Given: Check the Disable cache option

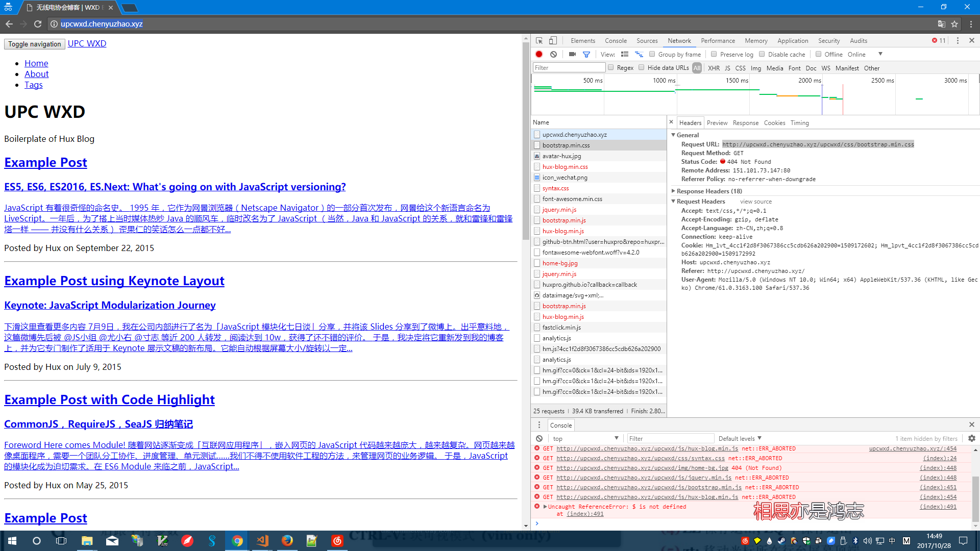Looking at the screenshot, I should click(x=762, y=54).
